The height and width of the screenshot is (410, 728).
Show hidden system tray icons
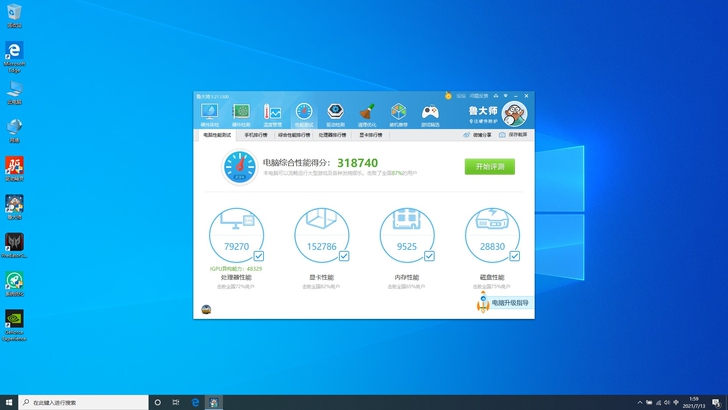point(640,403)
